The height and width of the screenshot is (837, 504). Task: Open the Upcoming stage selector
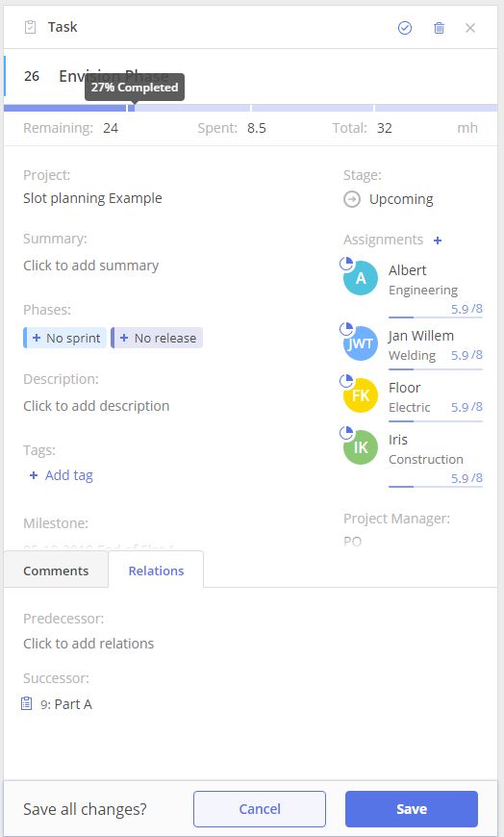389,199
